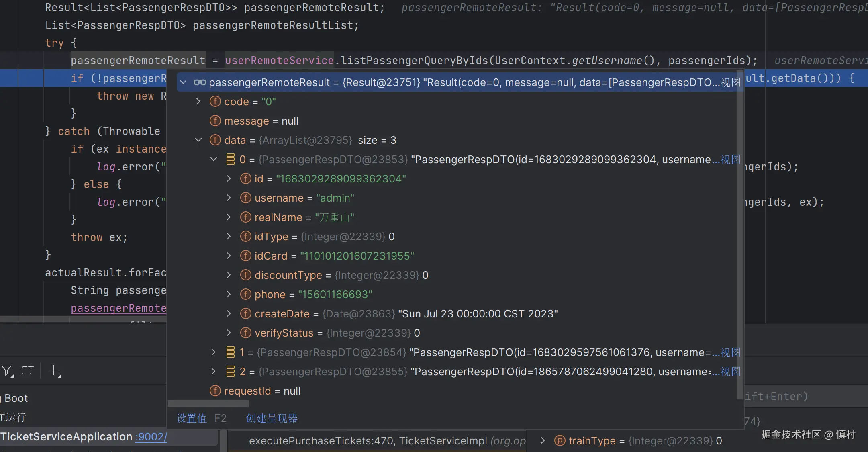Collapse the data ArrayList node
Screen dimensions: 868x452
pos(198,140)
